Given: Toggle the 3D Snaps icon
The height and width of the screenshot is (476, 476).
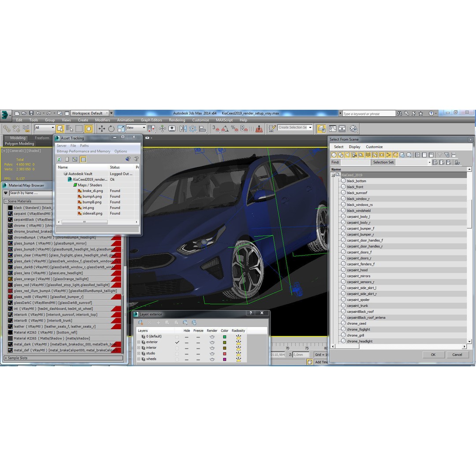Looking at the screenshot, I should pos(215,129).
